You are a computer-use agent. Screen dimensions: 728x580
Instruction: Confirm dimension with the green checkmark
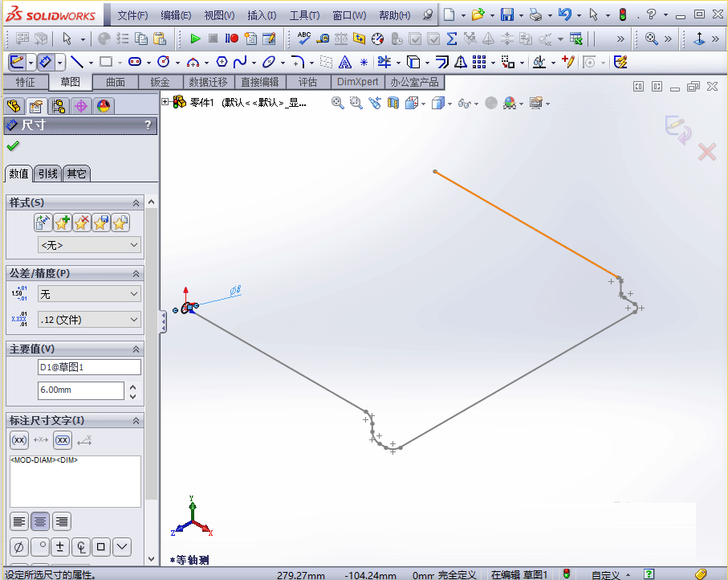click(13, 146)
